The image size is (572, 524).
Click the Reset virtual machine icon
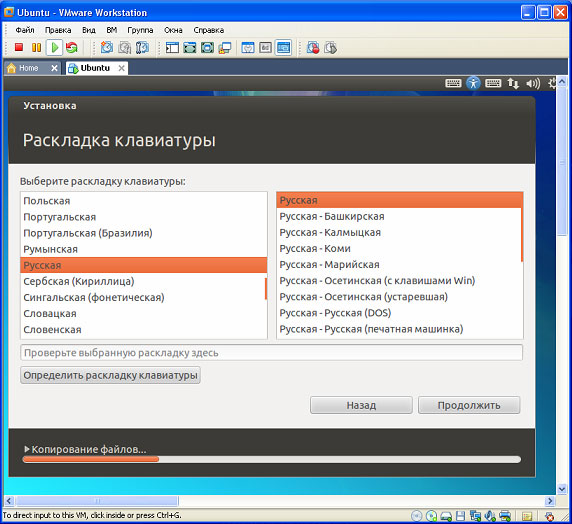tap(72, 47)
